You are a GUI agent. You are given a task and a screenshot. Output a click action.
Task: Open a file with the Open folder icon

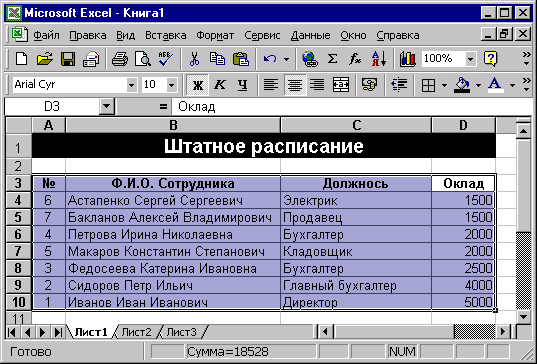point(45,59)
